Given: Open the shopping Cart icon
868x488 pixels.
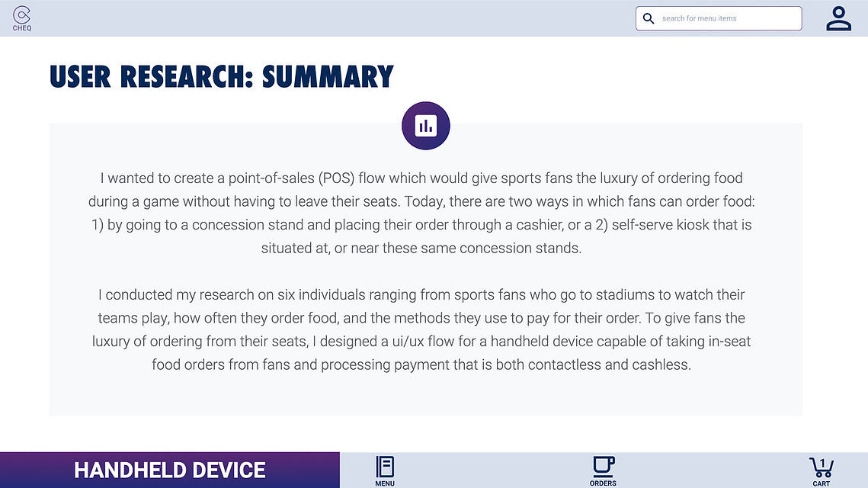Looking at the screenshot, I should point(821,468).
